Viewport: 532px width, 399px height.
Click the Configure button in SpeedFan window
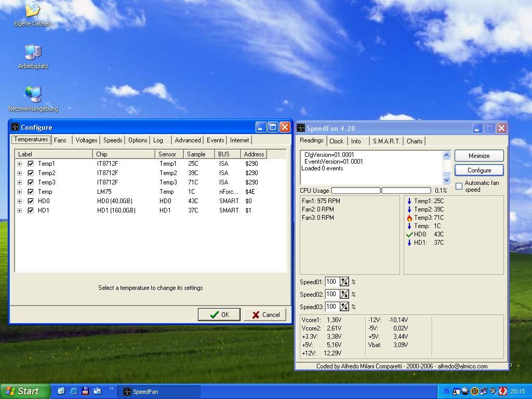(479, 170)
